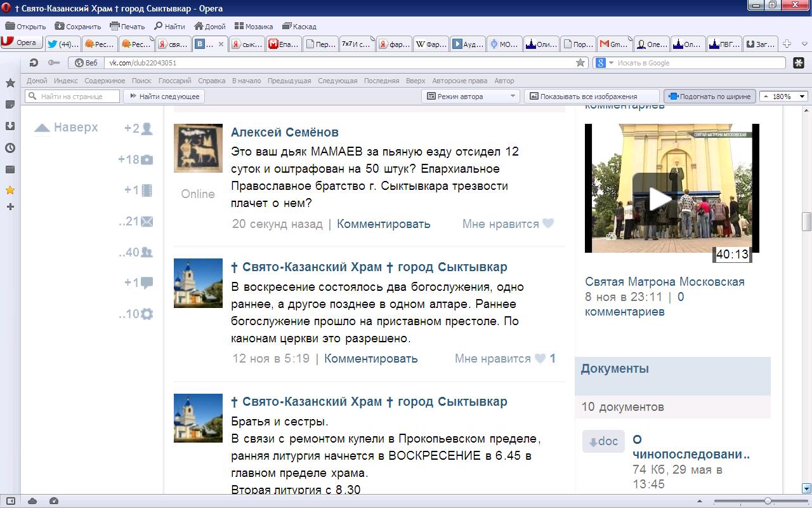Click the VK video filmstrip icon
Screen dimensions: 812x508
click(147, 190)
